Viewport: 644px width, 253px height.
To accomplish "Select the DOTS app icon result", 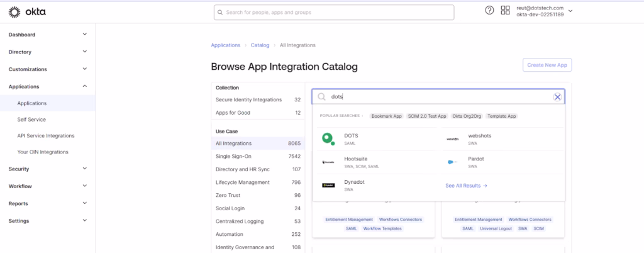I will click(327, 139).
